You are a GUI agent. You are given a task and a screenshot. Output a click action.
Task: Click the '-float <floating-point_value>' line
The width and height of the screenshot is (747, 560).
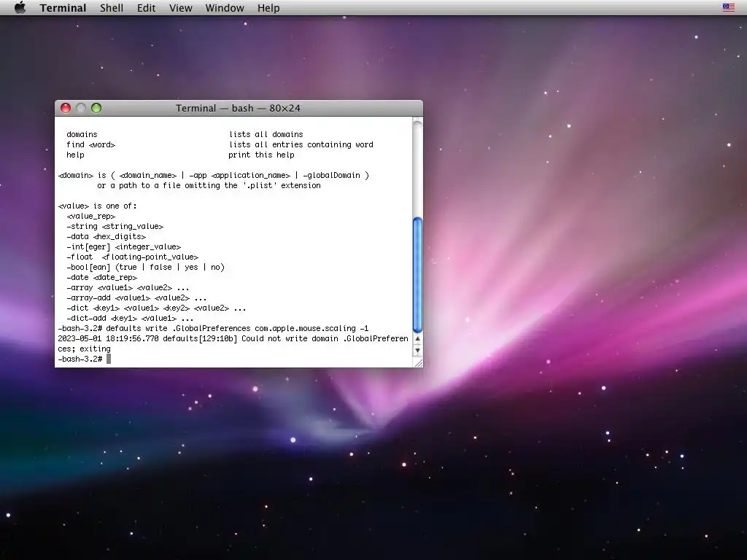coord(133,257)
